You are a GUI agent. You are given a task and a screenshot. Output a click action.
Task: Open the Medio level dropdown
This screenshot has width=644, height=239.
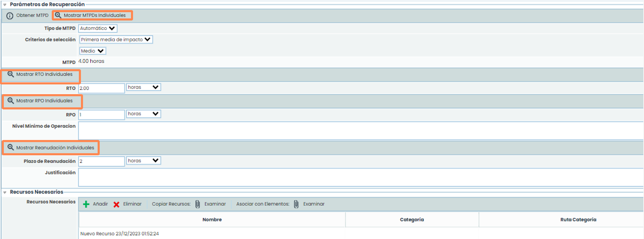pos(92,51)
